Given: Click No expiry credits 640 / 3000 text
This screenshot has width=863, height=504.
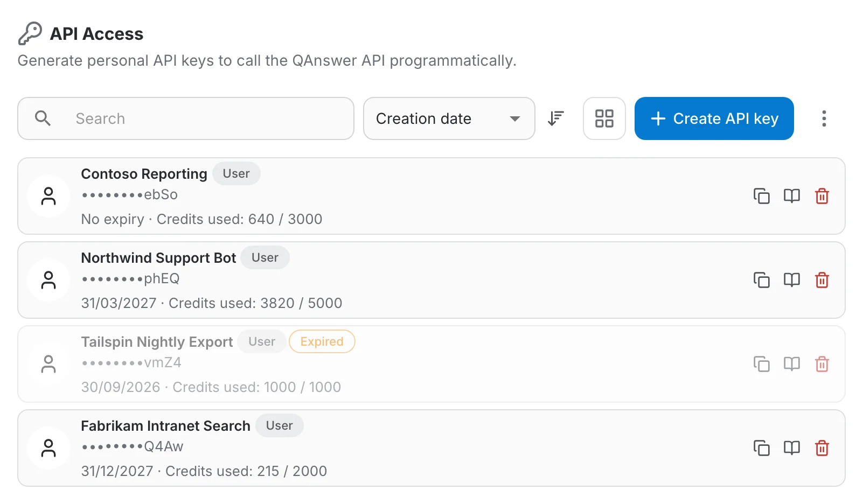Looking at the screenshot, I should 201,219.
